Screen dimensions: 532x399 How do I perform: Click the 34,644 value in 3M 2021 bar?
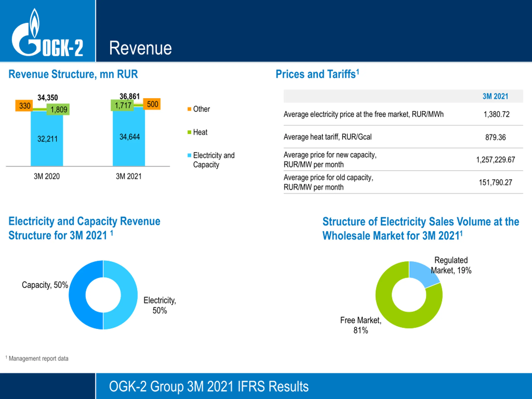[x=130, y=137]
